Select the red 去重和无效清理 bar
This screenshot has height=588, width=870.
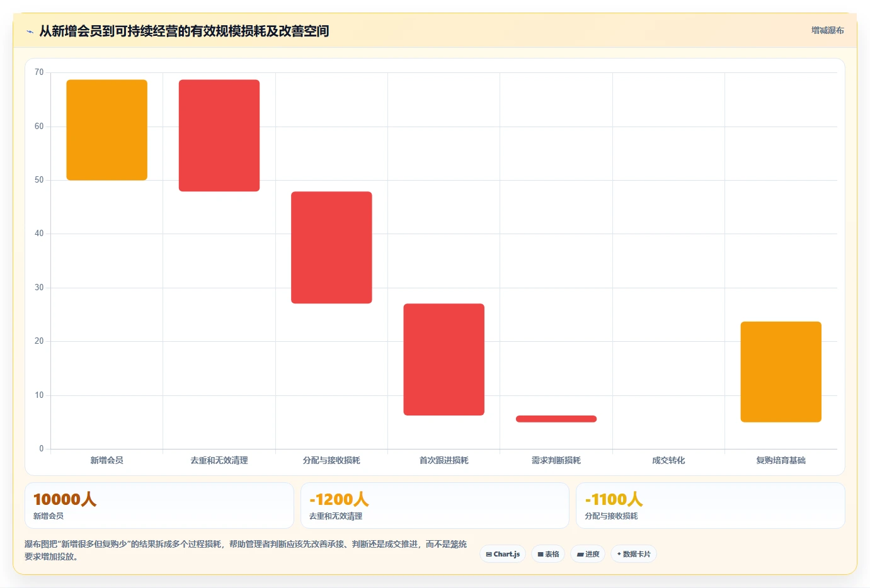pos(219,135)
